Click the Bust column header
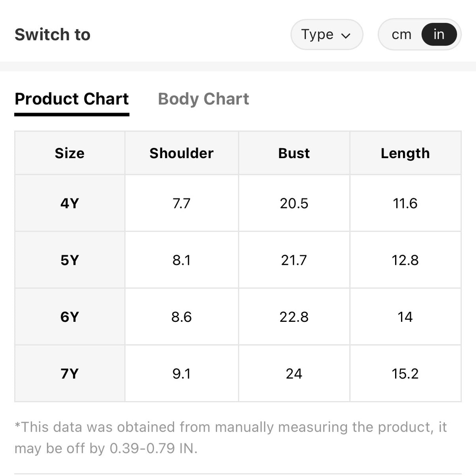Viewport: 476px width, 476px height. click(x=294, y=153)
